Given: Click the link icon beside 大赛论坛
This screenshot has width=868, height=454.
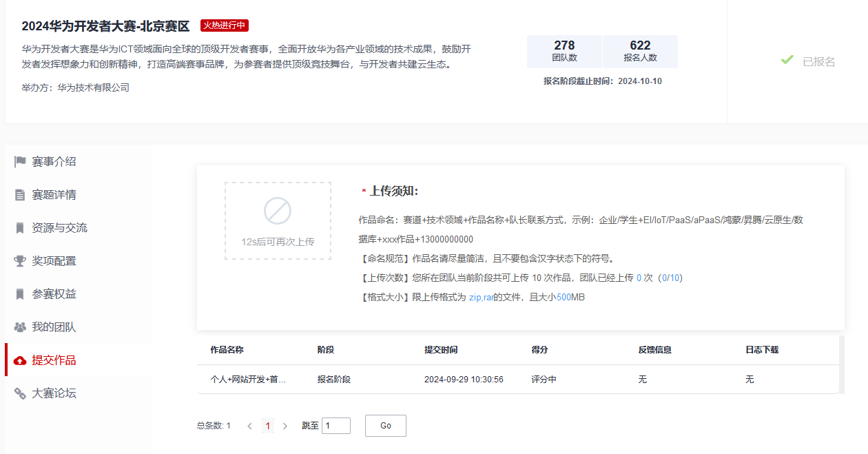Looking at the screenshot, I should (x=20, y=393).
